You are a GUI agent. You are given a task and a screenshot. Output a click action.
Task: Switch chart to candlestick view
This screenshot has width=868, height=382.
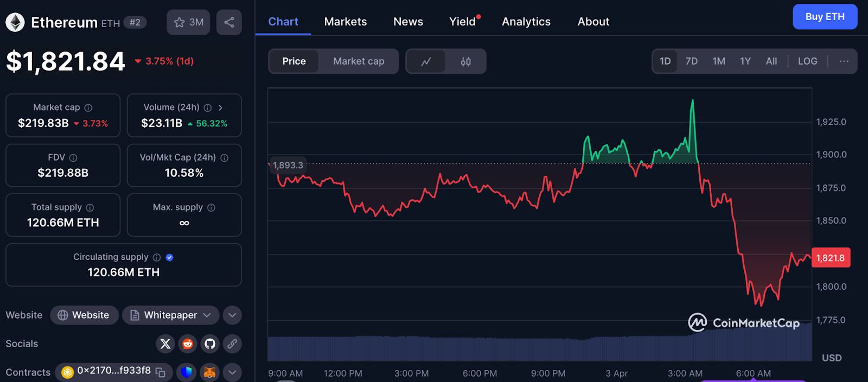point(465,61)
